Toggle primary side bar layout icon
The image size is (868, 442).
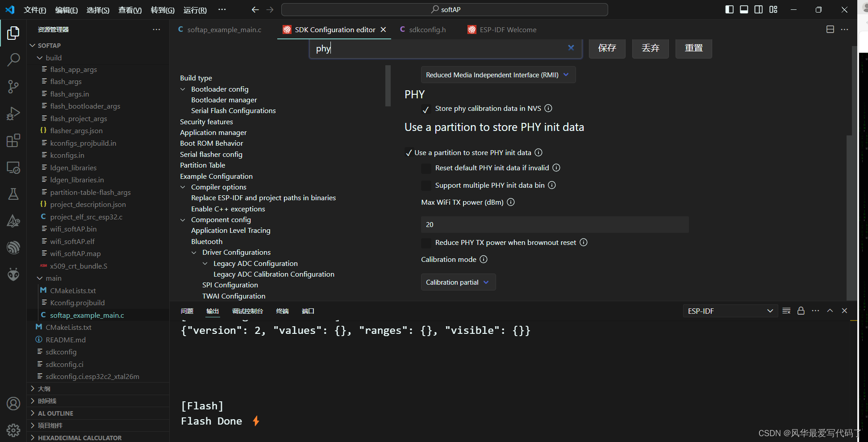729,9
